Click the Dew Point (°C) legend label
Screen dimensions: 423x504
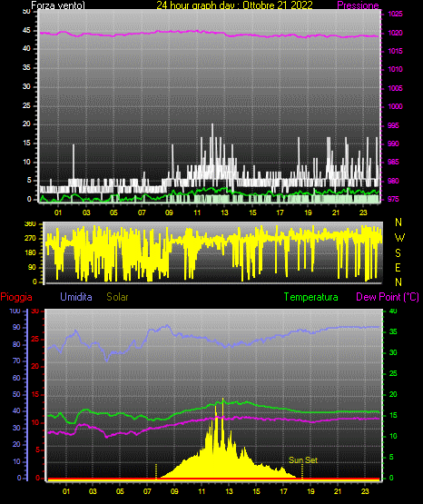(x=388, y=297)
